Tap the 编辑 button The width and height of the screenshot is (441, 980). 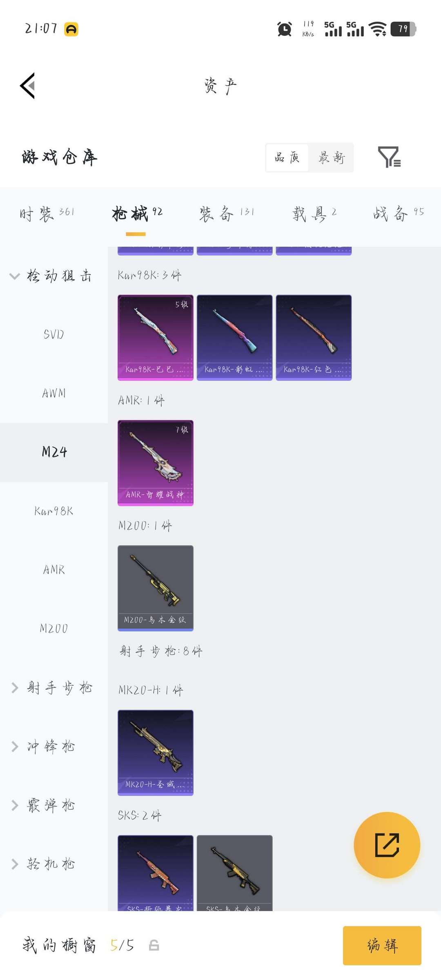coord(382,945)
